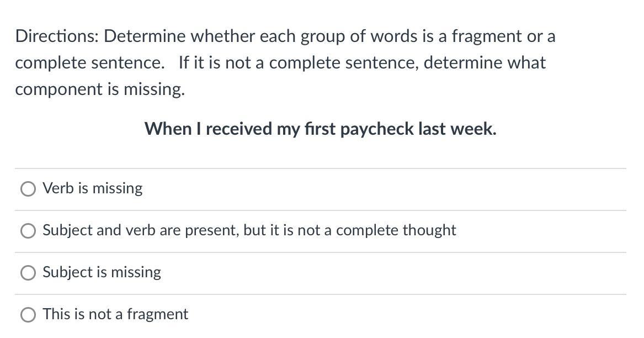Choose the "Subject and verb are present" radio button
Image resolution: width=644 pixels, height=338 pixels.
(x=28, y=231)
